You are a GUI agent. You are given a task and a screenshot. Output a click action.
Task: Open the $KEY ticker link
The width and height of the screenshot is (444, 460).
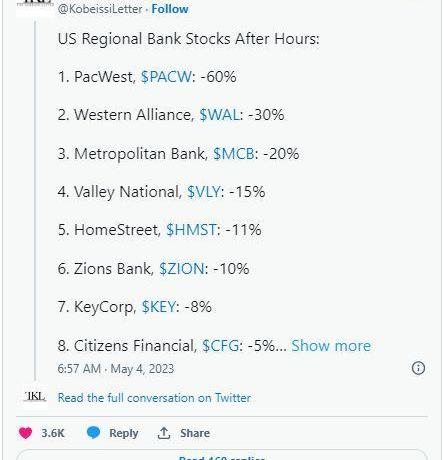point(159,307)
